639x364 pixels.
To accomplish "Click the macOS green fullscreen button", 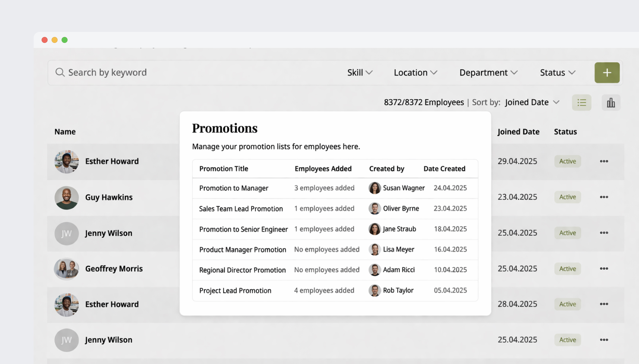I will [65, 40].
